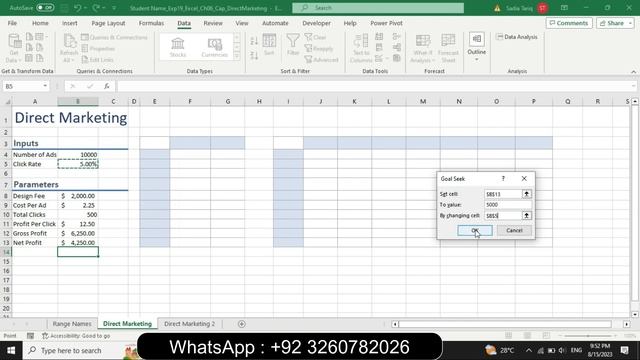Click the Filter funnel icon
Viewport: 640px width, 360px height.
[293, 45]
